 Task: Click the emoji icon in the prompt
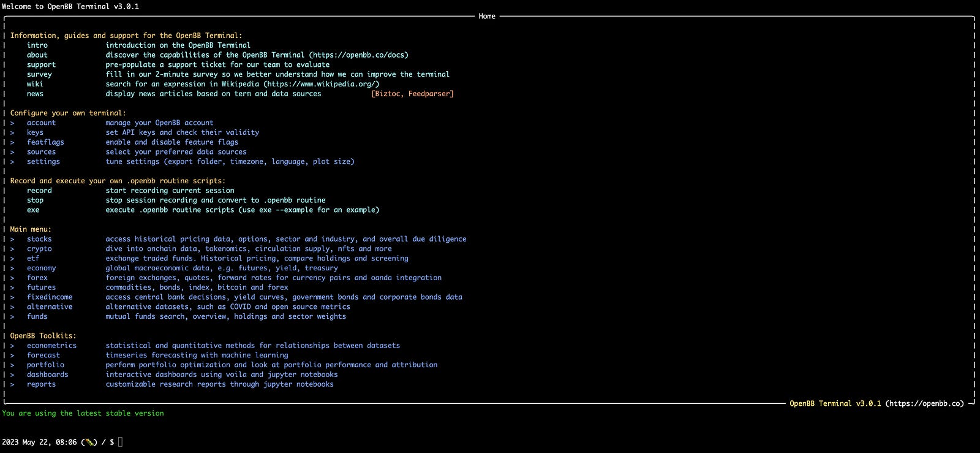pos(89,442)
